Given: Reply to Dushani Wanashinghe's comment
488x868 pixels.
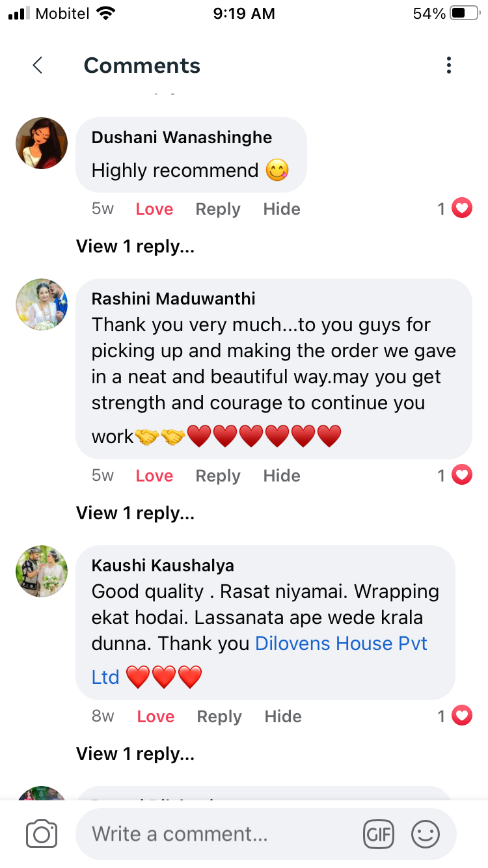Looking at the screenshot, I should click(x=218, y=210).
